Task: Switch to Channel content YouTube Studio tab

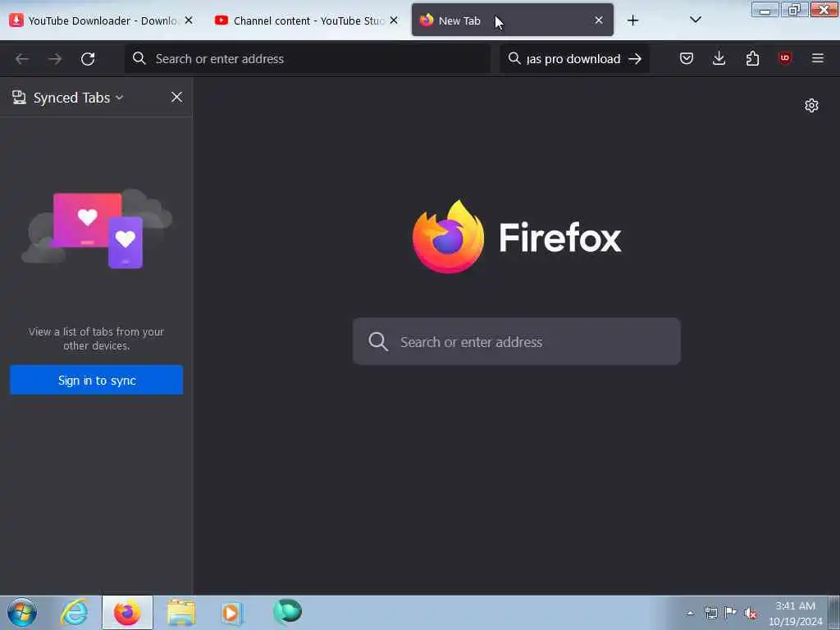Action: 305,21
